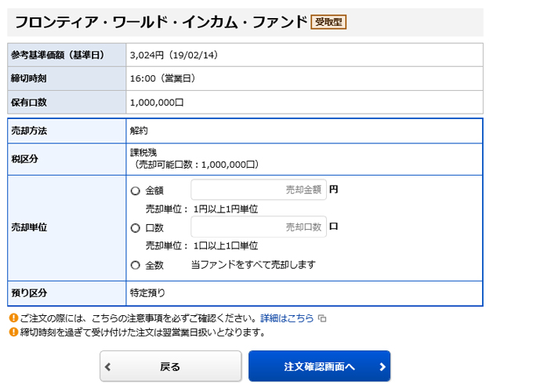
Task: Select the 金額 radio button
Action: 136,191
